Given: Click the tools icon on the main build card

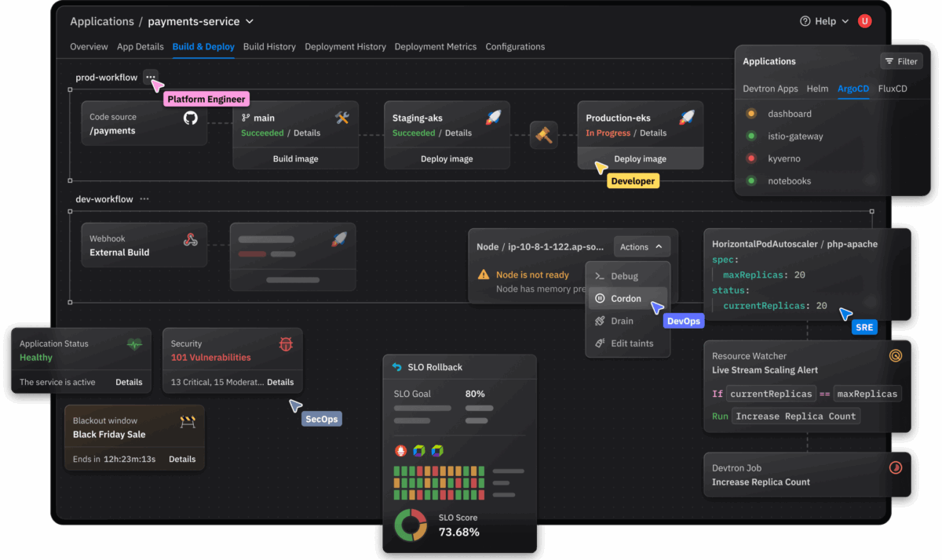Looking at the screenshot, I should pyautogui.click(x=342, y=116).
